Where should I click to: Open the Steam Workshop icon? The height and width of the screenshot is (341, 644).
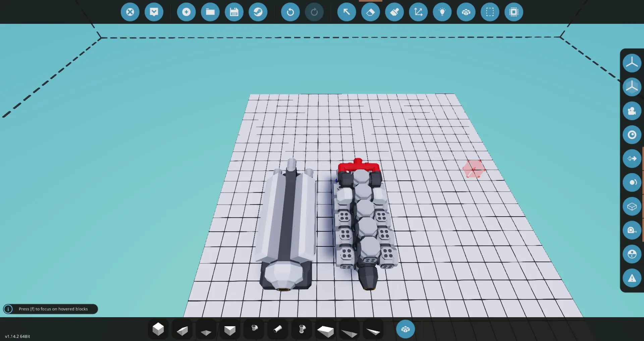click(x=258, y=12)
